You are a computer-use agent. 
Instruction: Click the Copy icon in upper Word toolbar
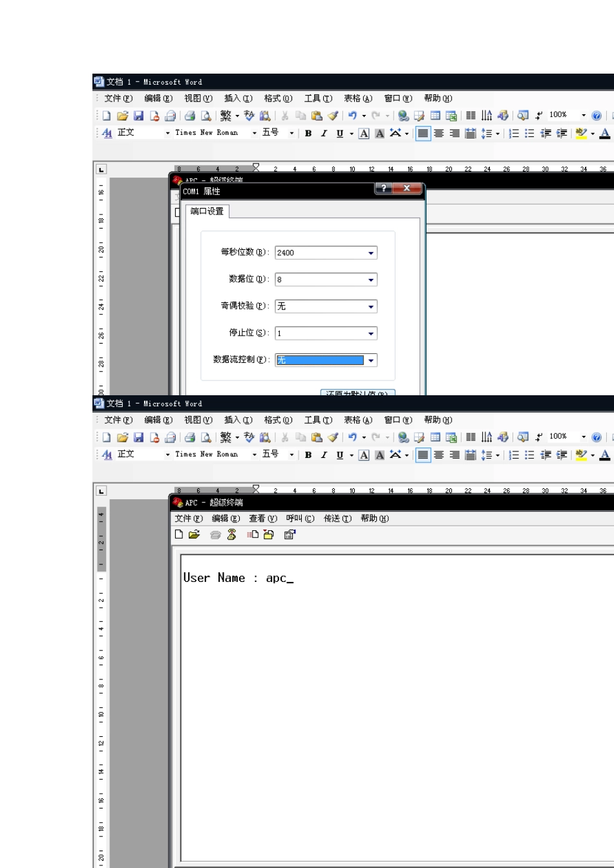(301, 116)
